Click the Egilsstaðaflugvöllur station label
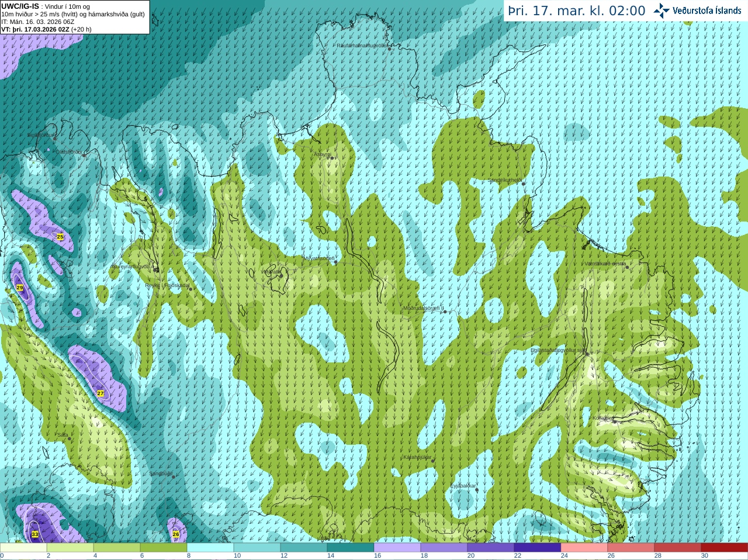The width and height of the screenshot is (748, 560). click(558, 350)
